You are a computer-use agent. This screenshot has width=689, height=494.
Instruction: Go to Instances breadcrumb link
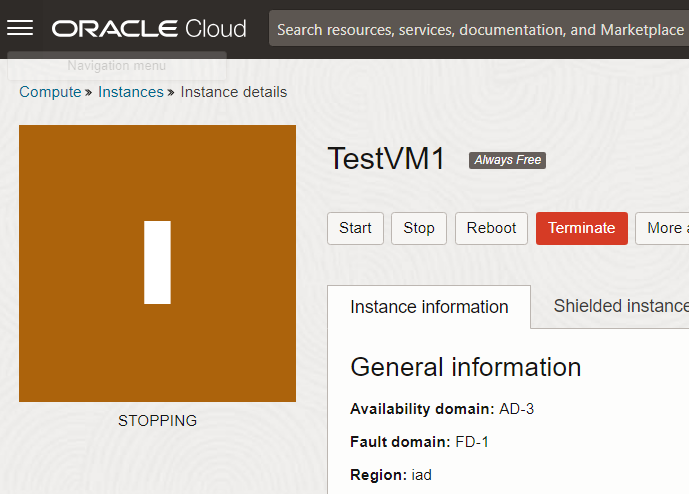(x=131, y=92)
